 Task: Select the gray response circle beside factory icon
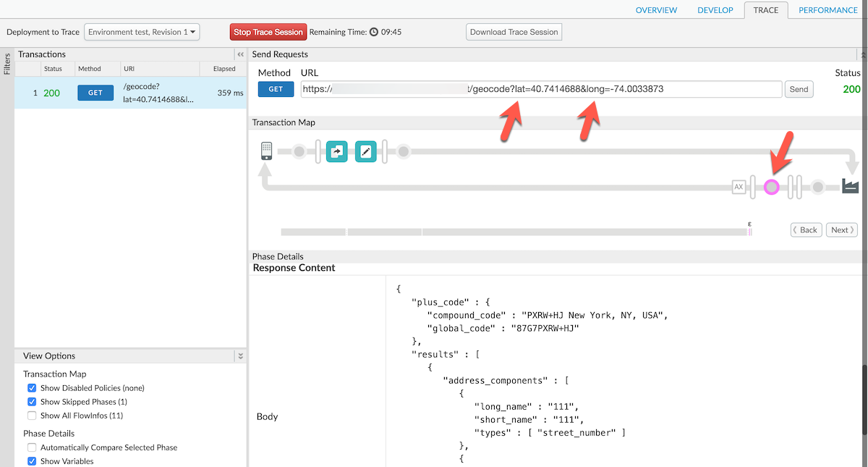pyautogui.click(x=818, y=187)
